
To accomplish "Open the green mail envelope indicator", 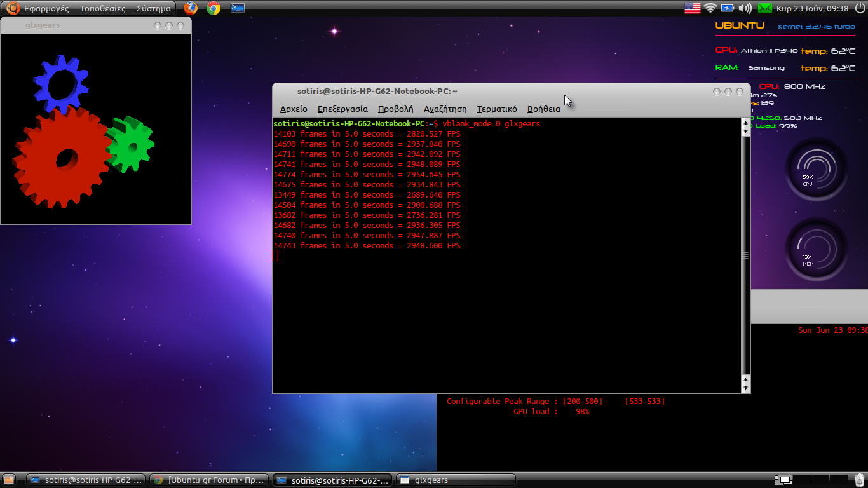I will (x=765, y=8).
